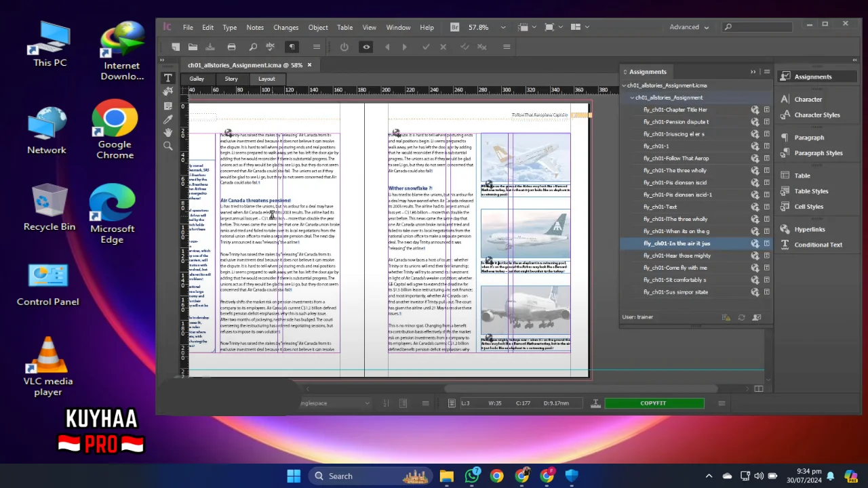The height and width of the screenshot is (488, 868).
Task: Switch to the Layout view tab
Action: click(x=267, y=79)
